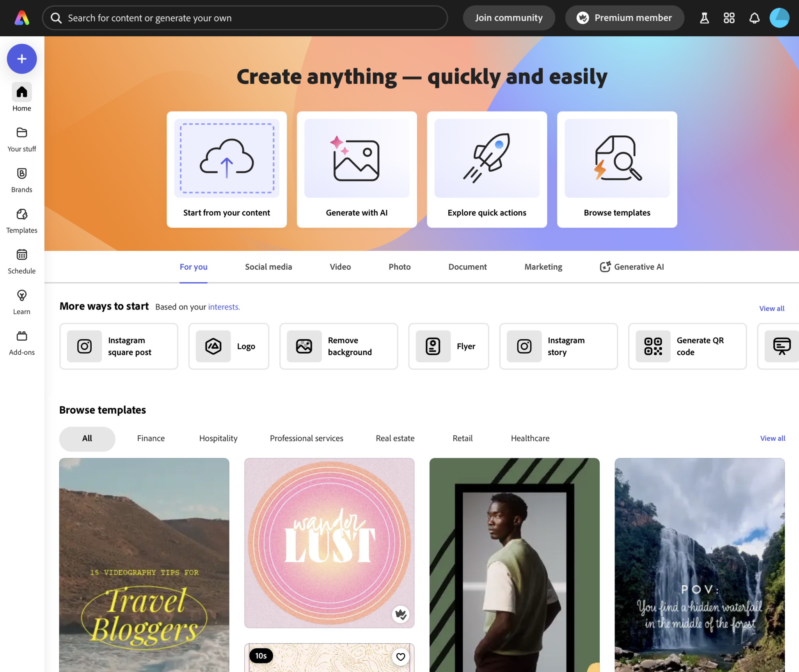Click the Generate QR code icon
This screenshot has width=799, height=672.
click(653, 346)
